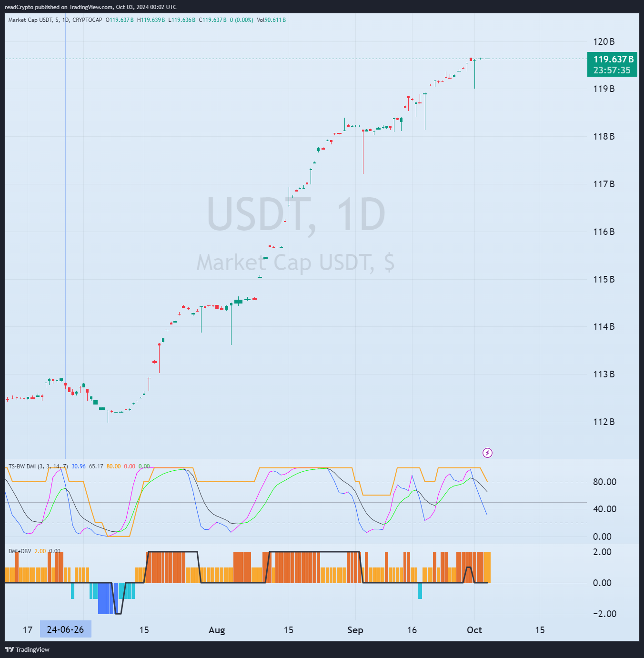Open the Market Cap USDT symbol legend
This screenshot has height=658, width=644.
55,20
